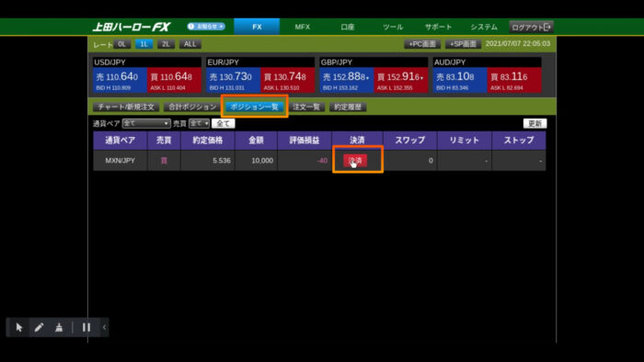Viewport: 644px width, 362px height.
Task: Click the EUR/JPY red buy rate tile
Action: point(287,80)
